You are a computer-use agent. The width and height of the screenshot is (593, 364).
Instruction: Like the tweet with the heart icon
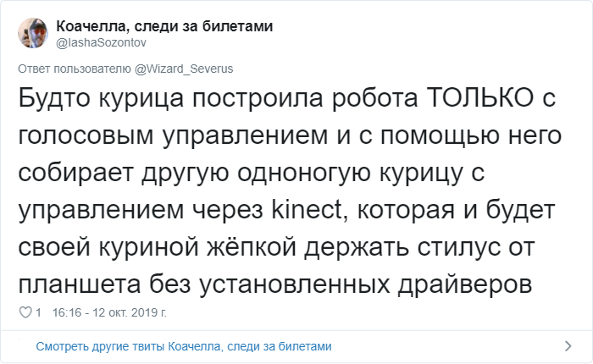(x=25, y=312)
